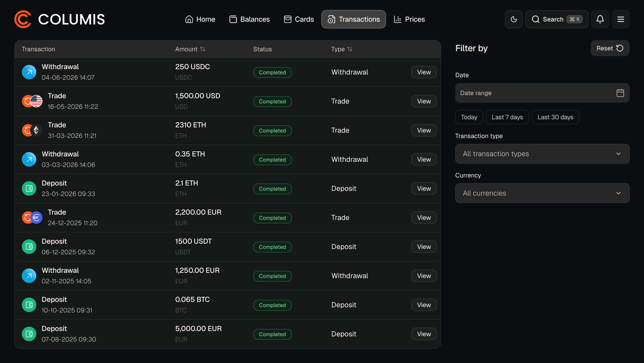The image size is (644, 363).
Task: Filter by Last 7 days
Action: pyautogui.click(x=507, y=117)
